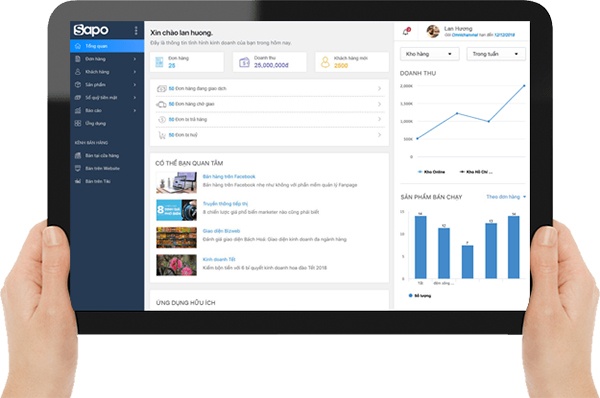The height and width of the screenshot is (398, 600).
Task: Open the Theo đơn hàng dropdown
Action: tap(506, 197)
